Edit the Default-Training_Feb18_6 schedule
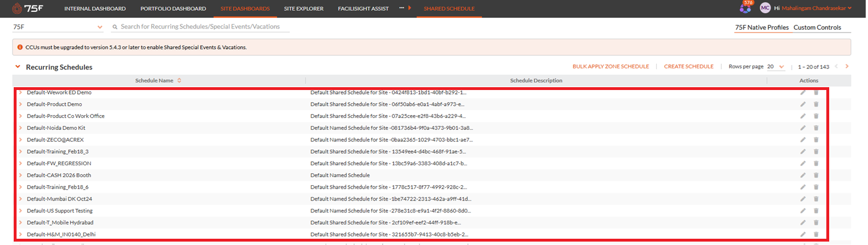This screenshot has width=868, height=245. [803, 187]
